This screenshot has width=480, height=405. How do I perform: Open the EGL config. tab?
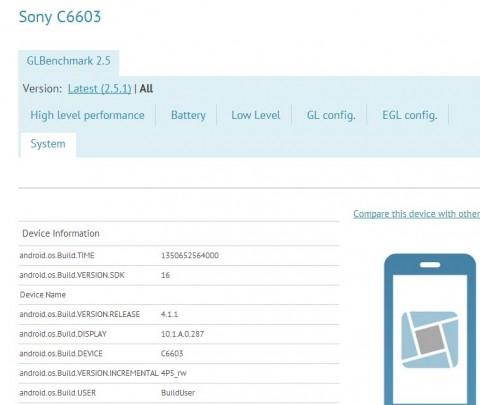410,115
